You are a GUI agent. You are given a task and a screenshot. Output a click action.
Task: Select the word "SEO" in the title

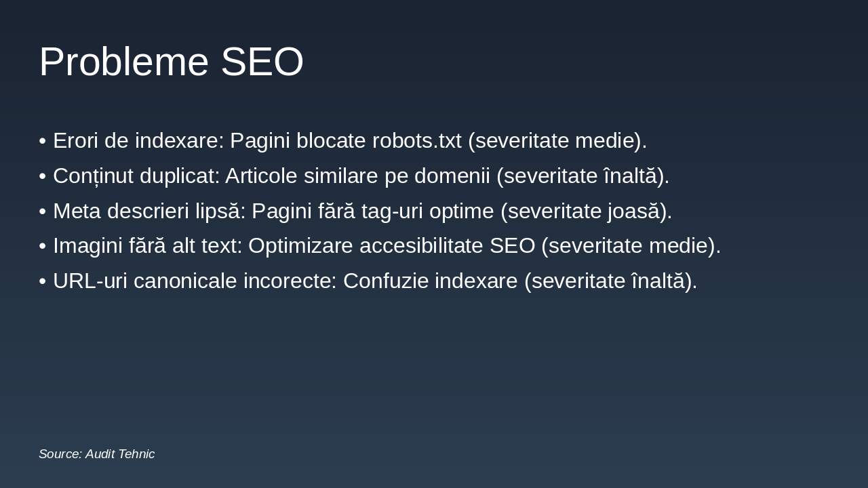[x=262, y=62]
